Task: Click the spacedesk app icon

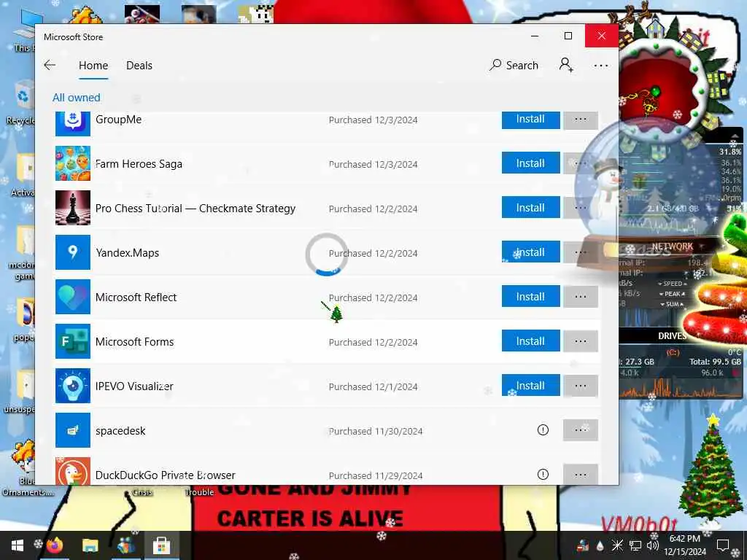Action: (x=73, y=430)
